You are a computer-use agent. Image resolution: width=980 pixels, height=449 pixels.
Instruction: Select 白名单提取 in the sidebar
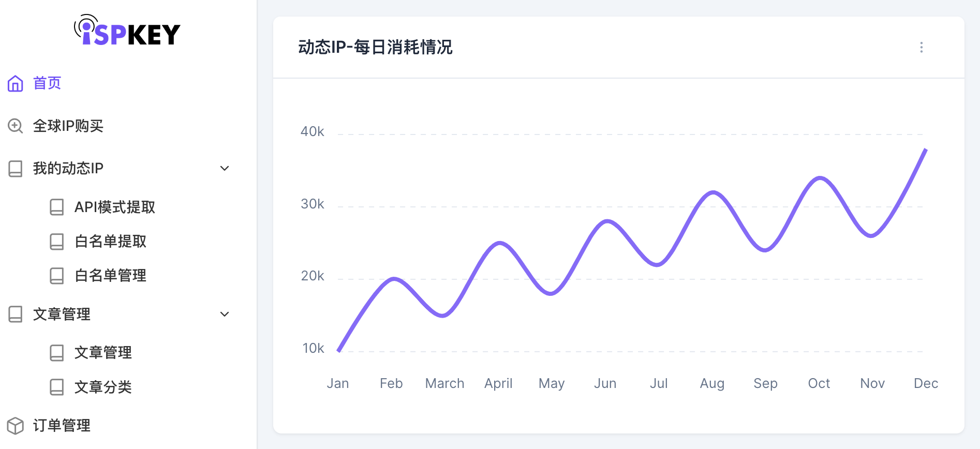(110, 241)
